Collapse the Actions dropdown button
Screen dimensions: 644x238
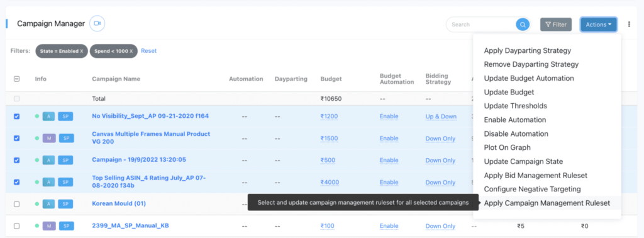599,25
